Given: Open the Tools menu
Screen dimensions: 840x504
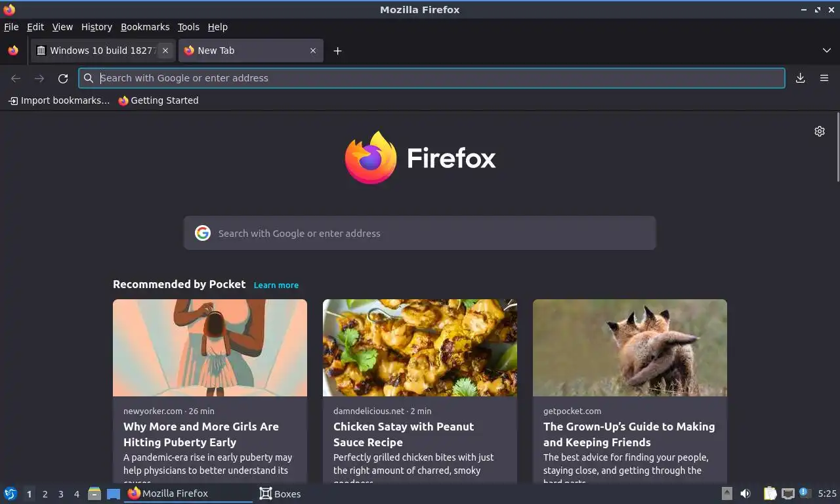Looking at the screenshot, I should [x=188, y=27].
